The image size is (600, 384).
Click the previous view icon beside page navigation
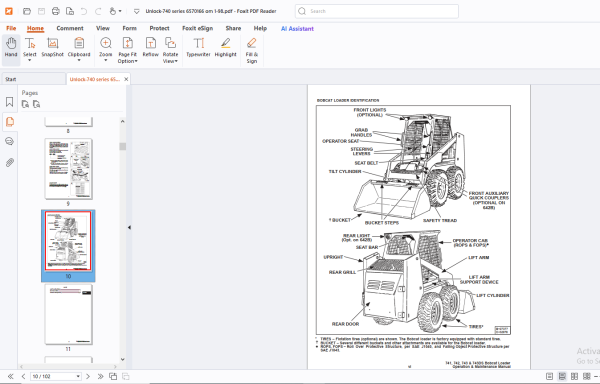[113, 376]
